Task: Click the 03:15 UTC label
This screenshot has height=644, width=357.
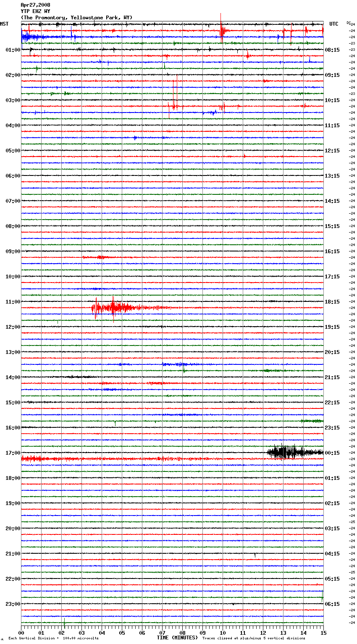Action: click(332, 529)
